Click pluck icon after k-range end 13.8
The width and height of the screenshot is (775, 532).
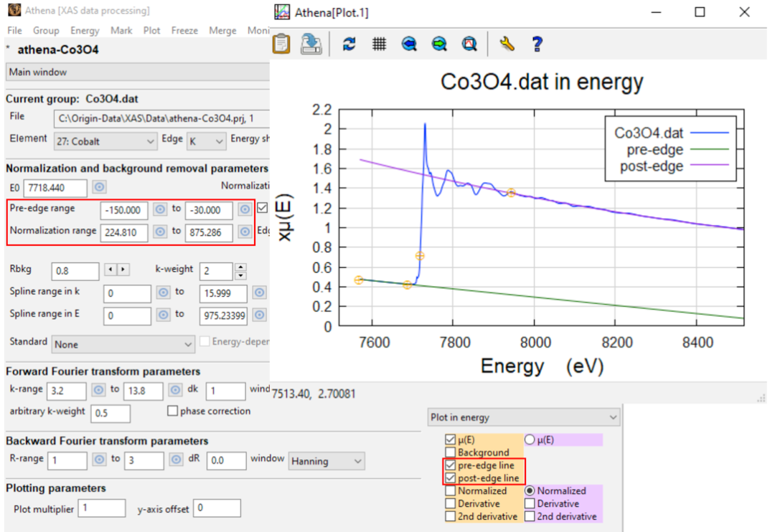pyautogui.click(x=175, y=390)
